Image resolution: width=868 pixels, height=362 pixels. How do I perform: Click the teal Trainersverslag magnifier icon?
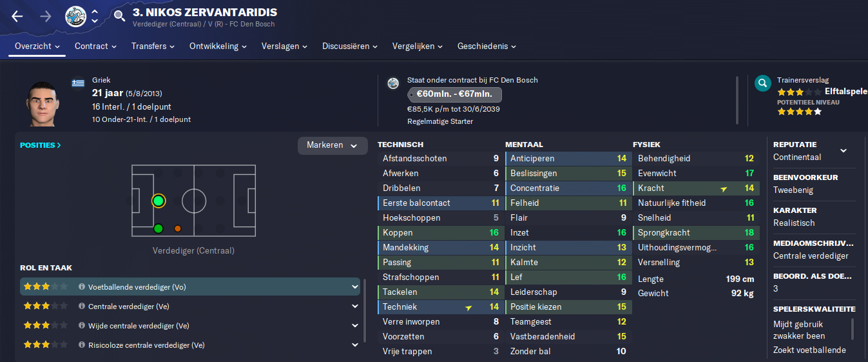[x=763, y=83]
